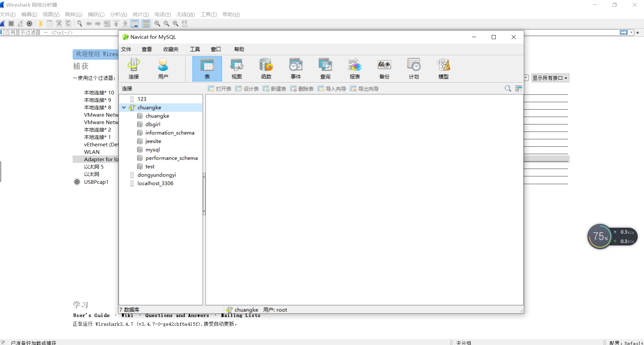Image resolution: width=644 pixels, height=345 pixels.
Task: Open the Model (模型) section in Navicat
Action: pos(443,69)
